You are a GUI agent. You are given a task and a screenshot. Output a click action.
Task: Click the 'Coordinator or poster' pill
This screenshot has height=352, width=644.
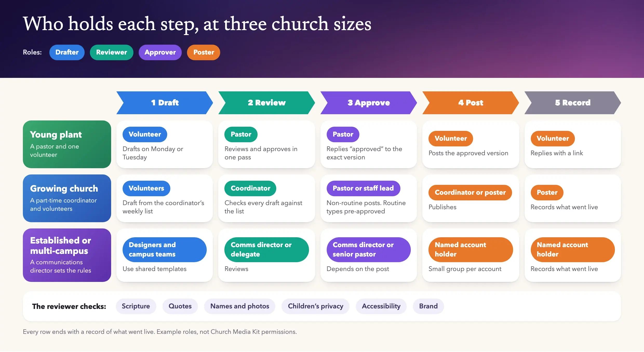click(470, 193)
